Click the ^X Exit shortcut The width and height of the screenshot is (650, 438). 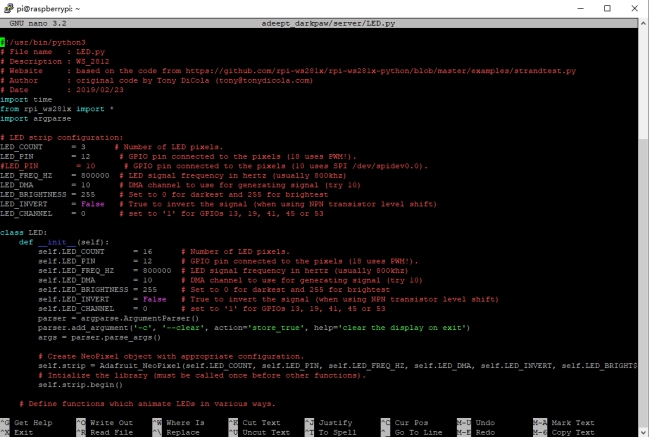pos(17,432)
